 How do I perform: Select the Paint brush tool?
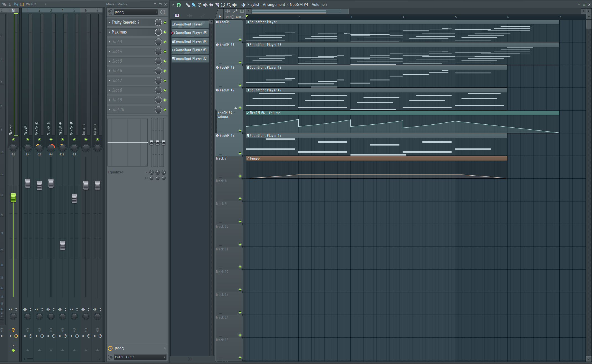point(194,5)
